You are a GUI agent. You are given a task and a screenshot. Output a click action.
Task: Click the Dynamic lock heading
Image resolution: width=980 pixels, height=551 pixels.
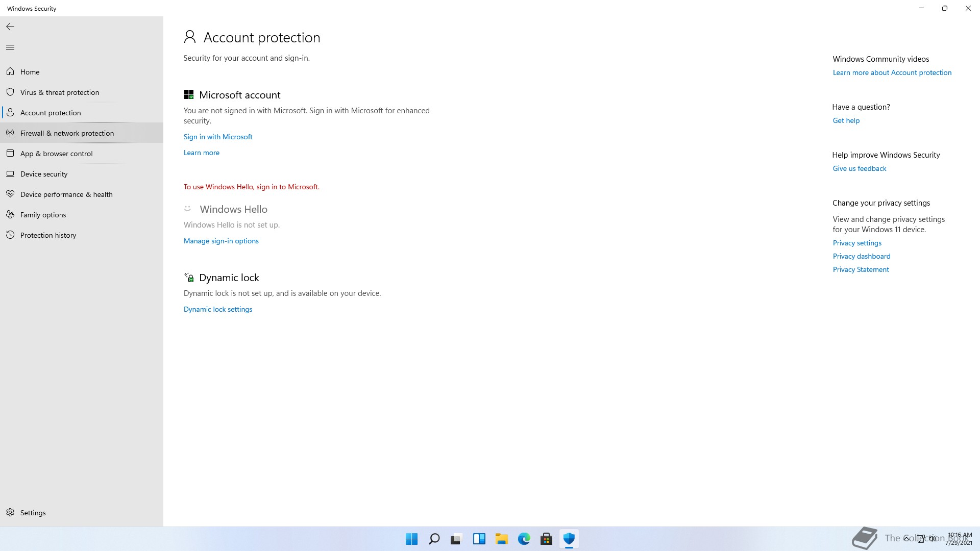coord(229,278)
